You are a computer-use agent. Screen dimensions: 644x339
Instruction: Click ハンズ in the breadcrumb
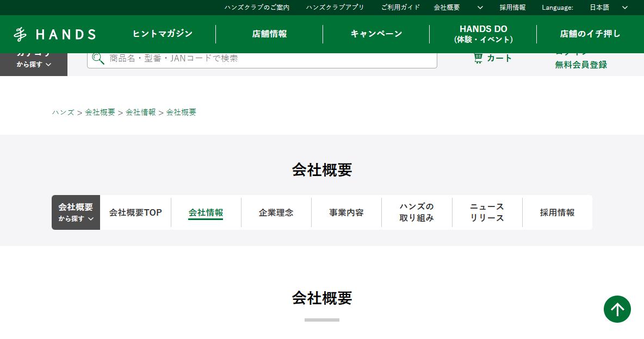click(63, 112)
